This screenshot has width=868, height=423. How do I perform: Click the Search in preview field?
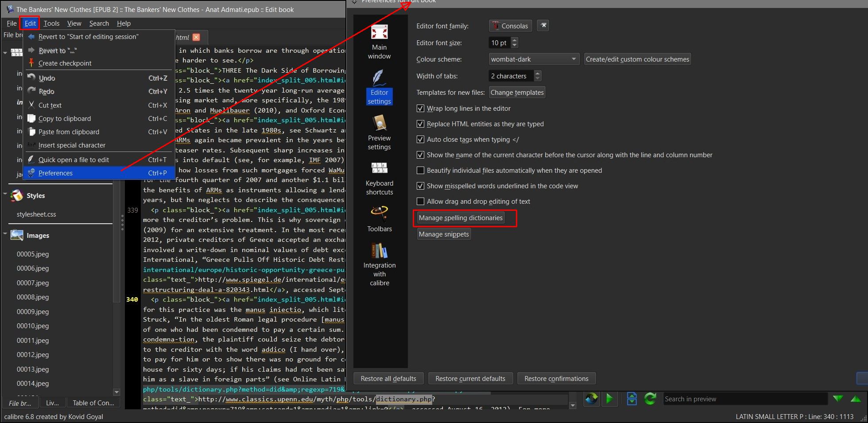[745, 399]
